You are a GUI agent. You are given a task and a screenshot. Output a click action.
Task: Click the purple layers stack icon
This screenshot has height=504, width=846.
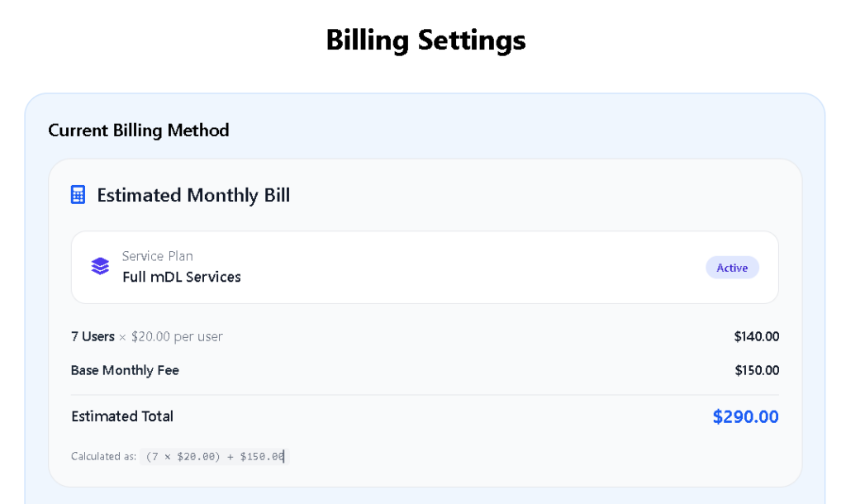tap(100, 266)
